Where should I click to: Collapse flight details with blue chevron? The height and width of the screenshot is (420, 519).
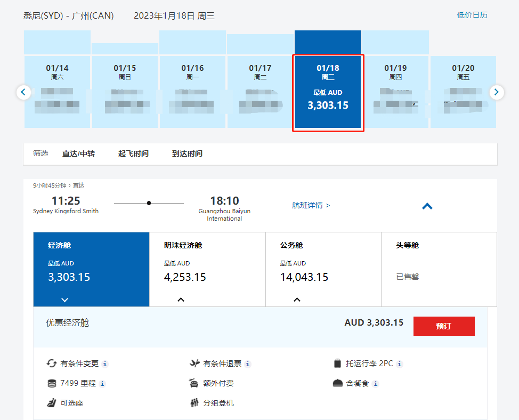point(427,206)
